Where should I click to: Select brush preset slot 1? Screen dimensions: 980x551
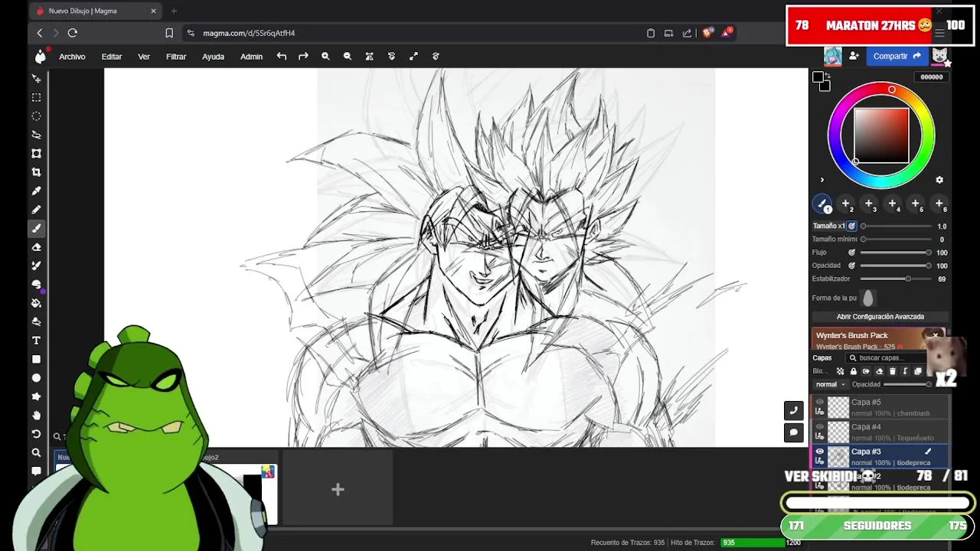tap(822, 204)
